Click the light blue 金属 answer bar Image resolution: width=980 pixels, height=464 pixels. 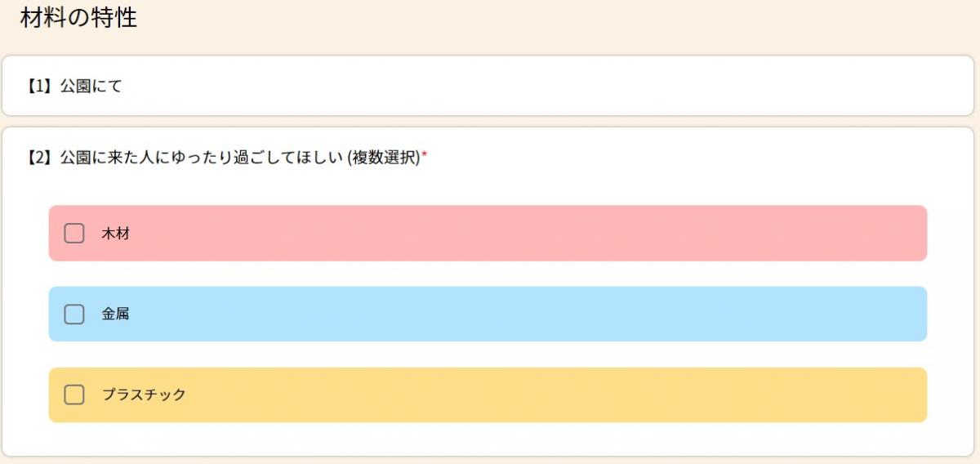click(488, 314)
